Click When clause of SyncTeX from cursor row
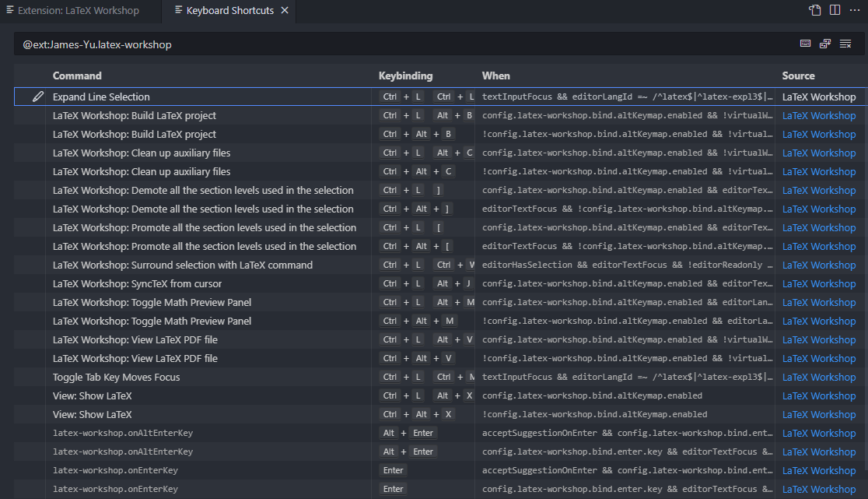Viewport: 868px width, 499px height. click(x=627, y=283)
